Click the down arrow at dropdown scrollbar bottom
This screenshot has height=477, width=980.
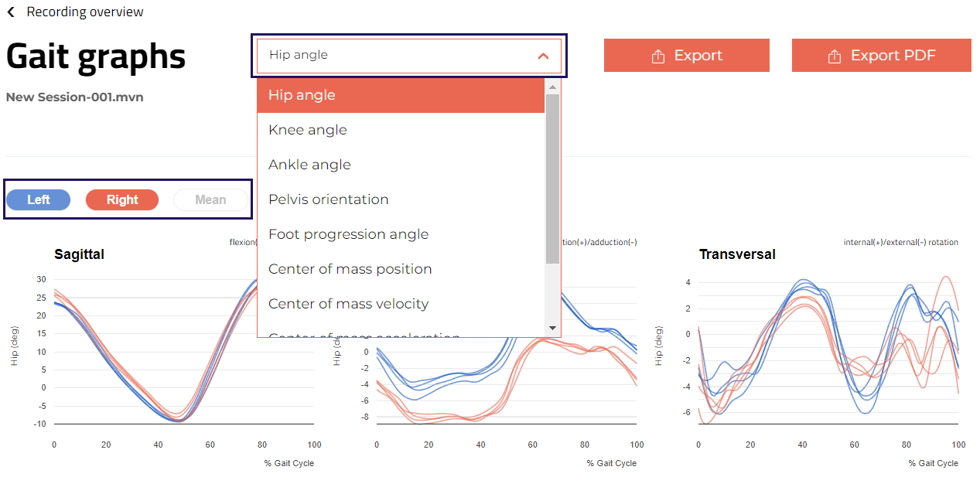(554, 329)
